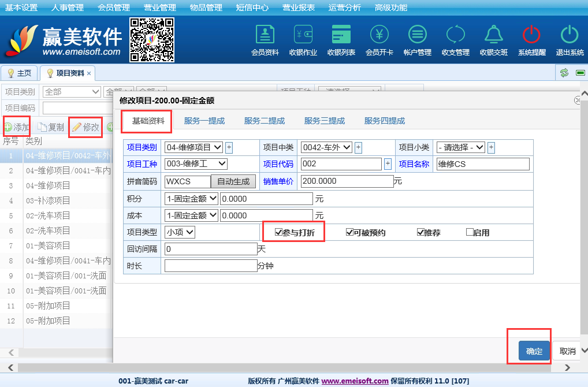Switch to the 服务一提成 tab
Viewport: 588px width, 387px height.
point(204,121)
